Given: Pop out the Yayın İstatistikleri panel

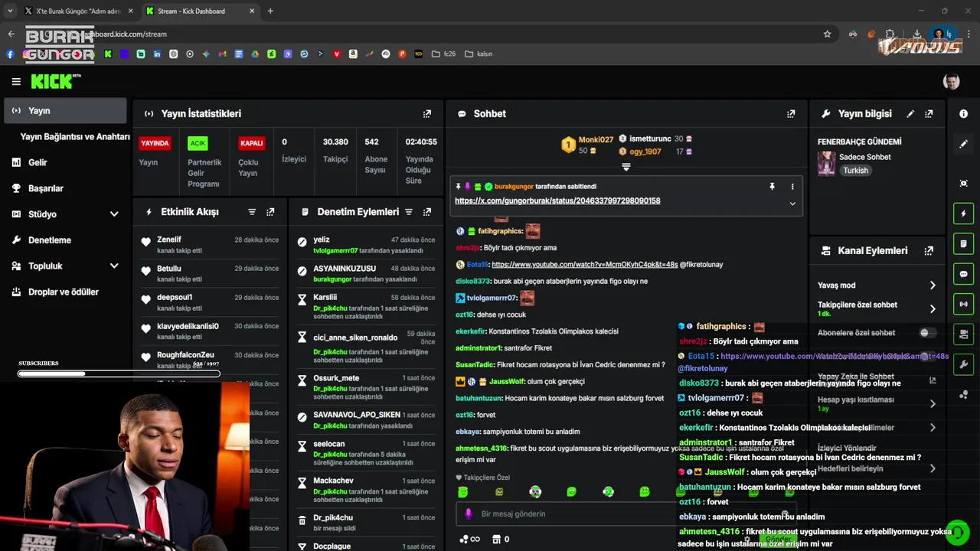Looking at the screenshot, I should click(427, 113).
